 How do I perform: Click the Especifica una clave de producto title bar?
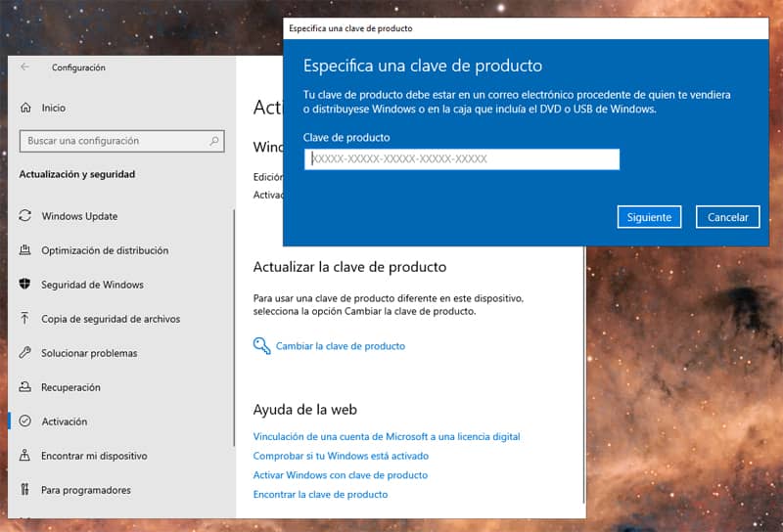click(526, 28)
